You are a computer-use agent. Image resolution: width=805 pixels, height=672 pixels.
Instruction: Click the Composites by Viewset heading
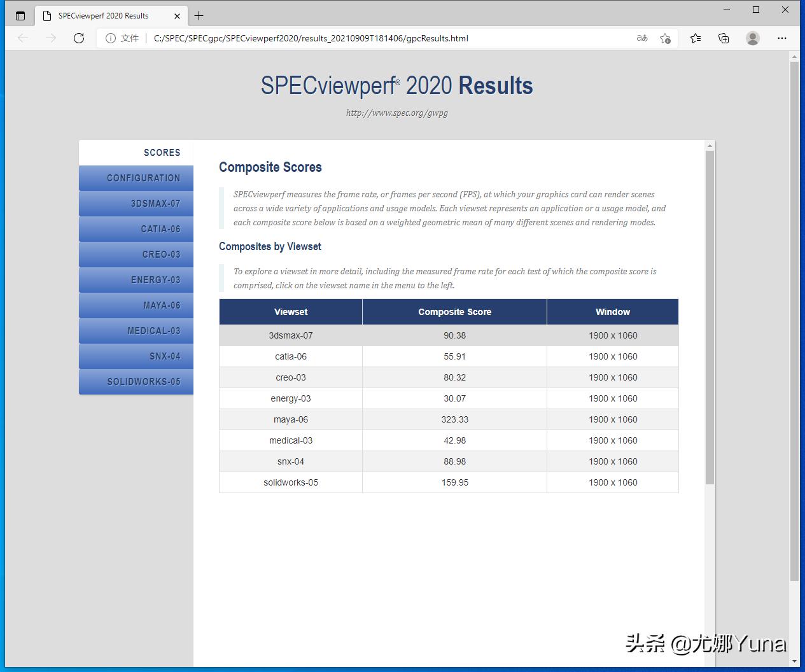tap(270, 246)
